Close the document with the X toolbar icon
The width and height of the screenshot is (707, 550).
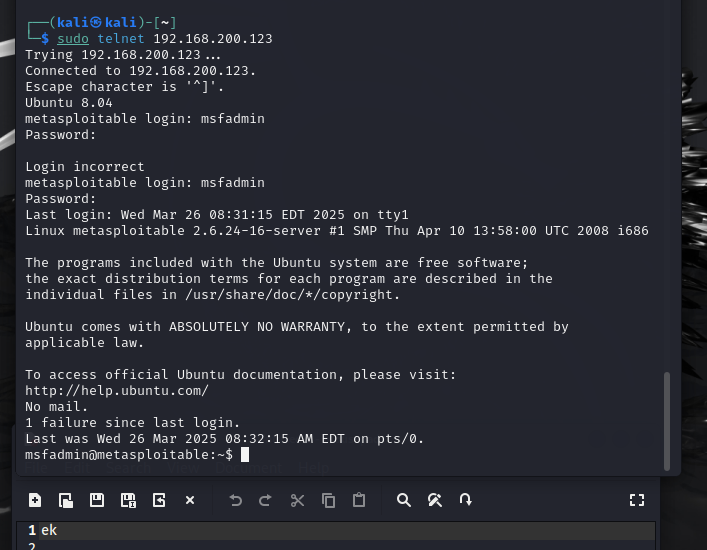[x=190, y=500]
